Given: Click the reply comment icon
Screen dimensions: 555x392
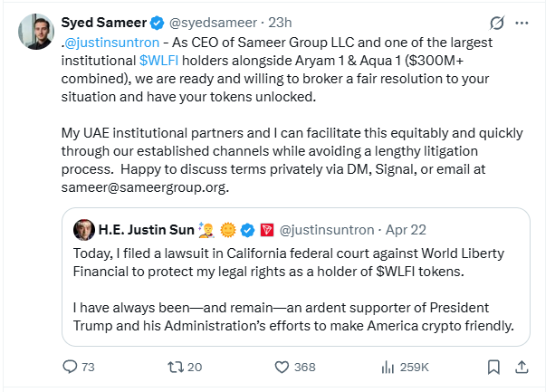Looking at the screenshot, I should pyautogui.click(x=71, y=367).
